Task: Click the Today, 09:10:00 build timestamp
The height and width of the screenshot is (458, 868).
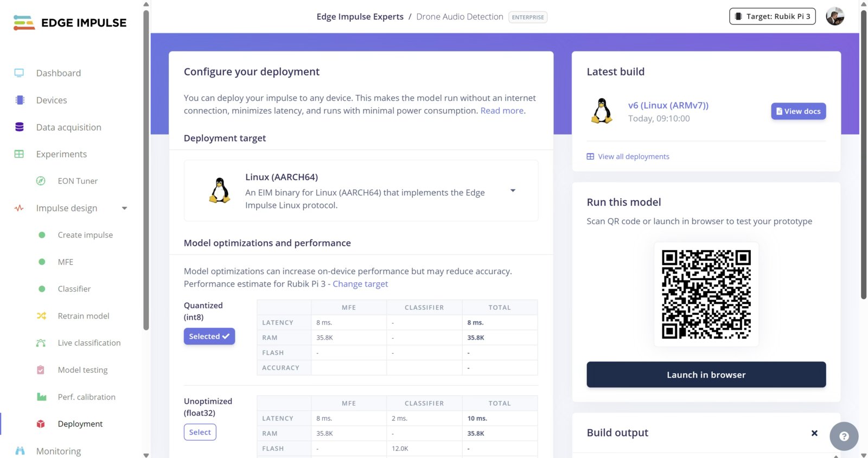Action: (659, 118)
